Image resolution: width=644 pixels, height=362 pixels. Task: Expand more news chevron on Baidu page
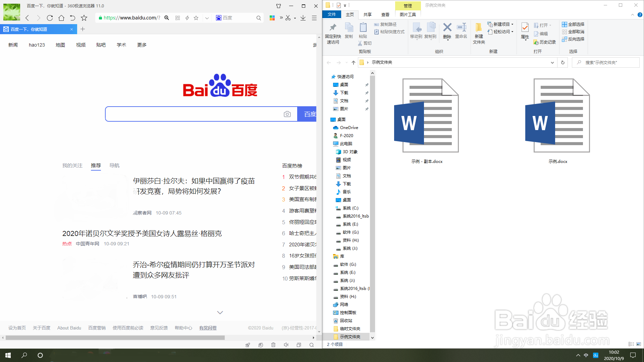tap(220, 312)
